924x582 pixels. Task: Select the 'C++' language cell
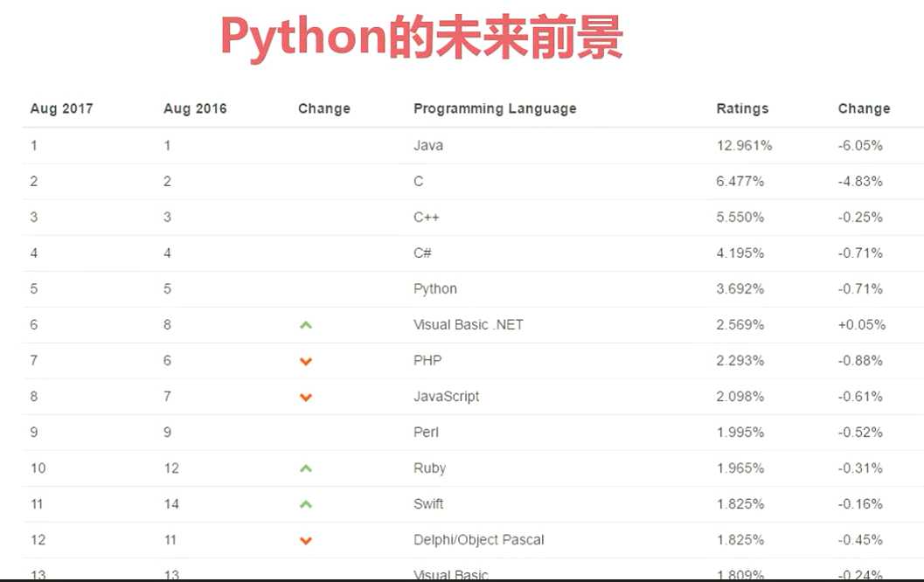coord(426,217)
